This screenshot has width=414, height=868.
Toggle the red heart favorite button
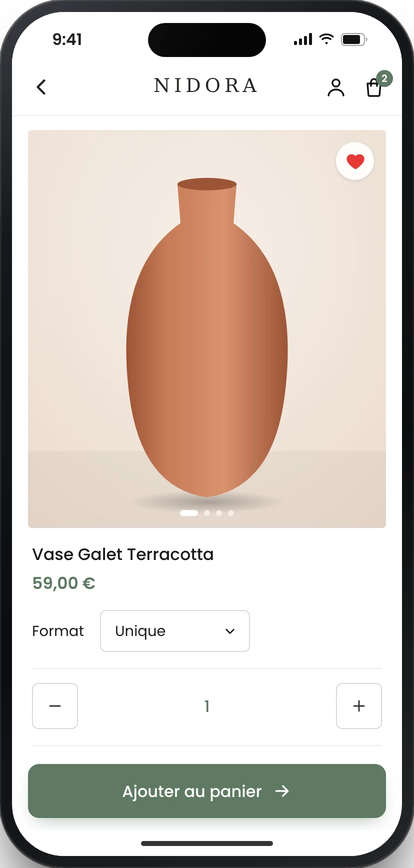pyautogui.click(x=355, y=161)
